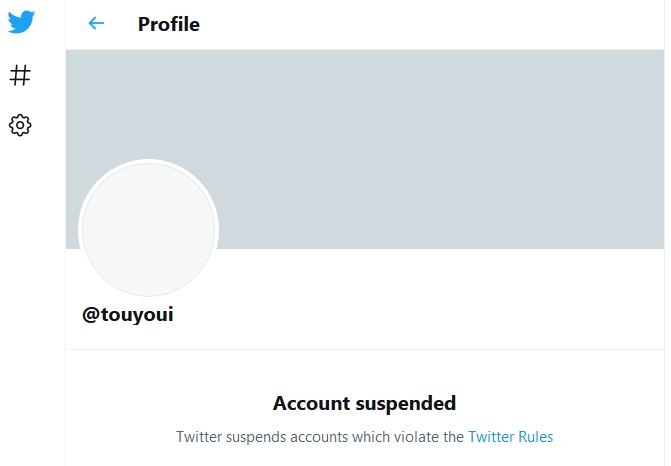
Task: Return home via the bird icon
Action: click(21, 21)
